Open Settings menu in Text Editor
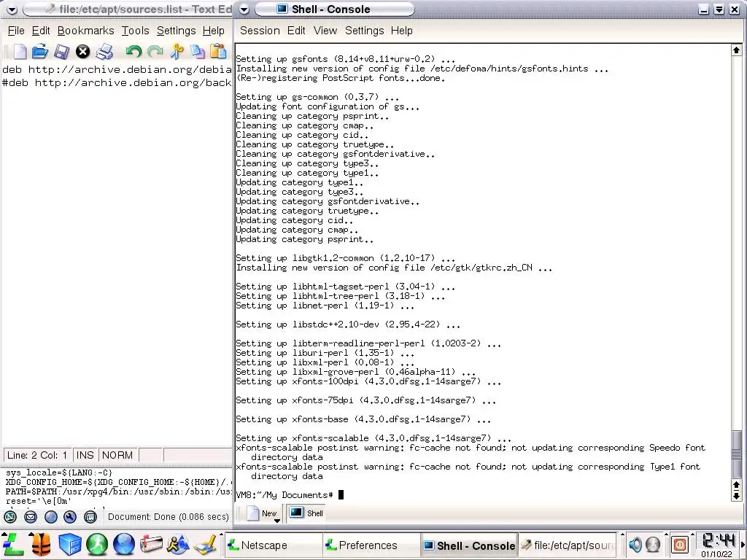Viewport: 747px width, 560px height. click(x=177, y=31)
